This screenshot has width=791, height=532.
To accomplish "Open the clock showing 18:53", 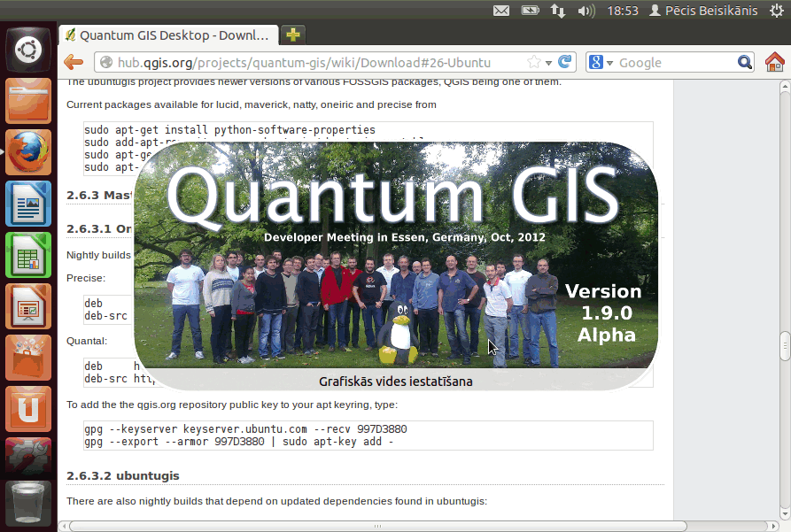I will click(623, 11).
